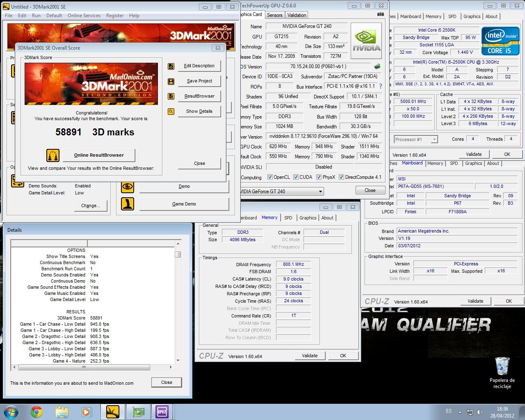Open the Online Services menu
525x420 pixels.
(84, 16)
